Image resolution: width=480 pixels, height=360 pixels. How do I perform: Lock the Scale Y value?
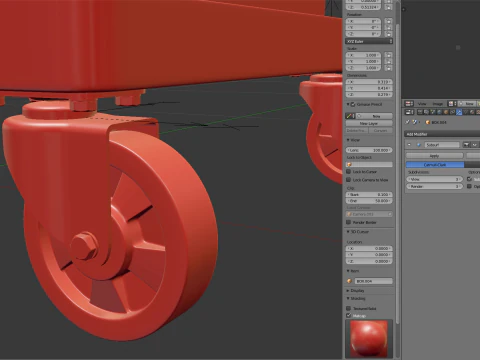tap(388, 61)
